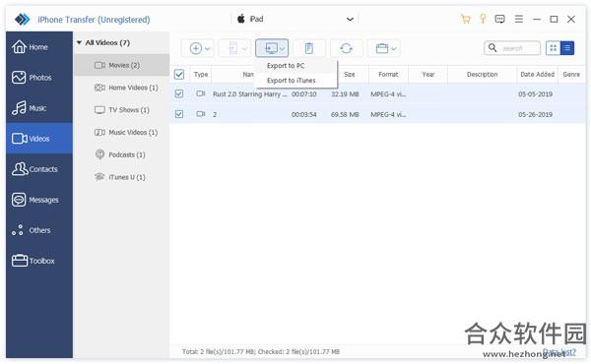Sort by the Type column header
Viewport: 591px width, 364px height.
pos(201,74)
